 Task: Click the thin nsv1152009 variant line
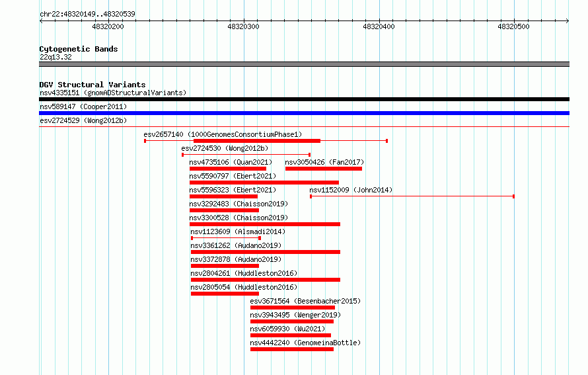tap(412, 196)
